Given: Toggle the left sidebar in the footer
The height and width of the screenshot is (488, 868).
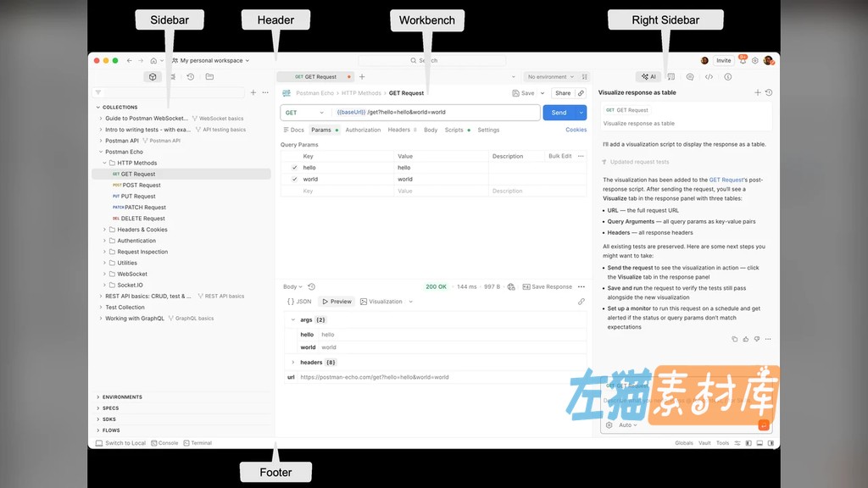Looking at the screenshot, I should [748, 443].
